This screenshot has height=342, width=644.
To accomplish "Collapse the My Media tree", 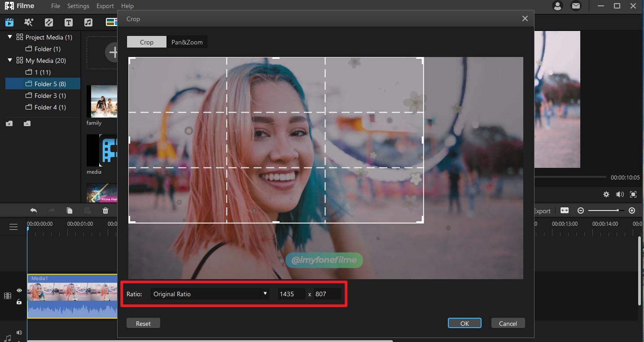I will 10,61.
